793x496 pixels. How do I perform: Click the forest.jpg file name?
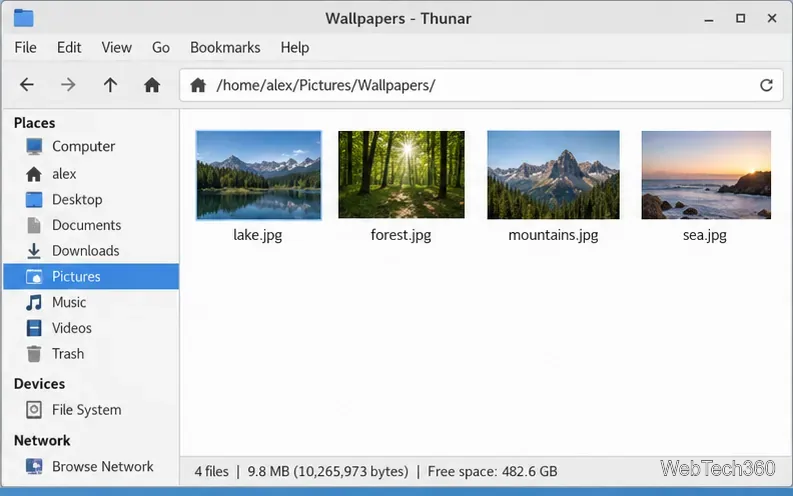pyautogui.click(x=401, y=235)
